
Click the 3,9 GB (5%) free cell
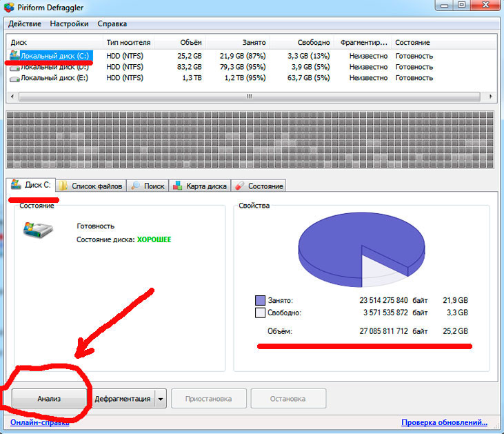pyautogui.click(x=310, y=67)
